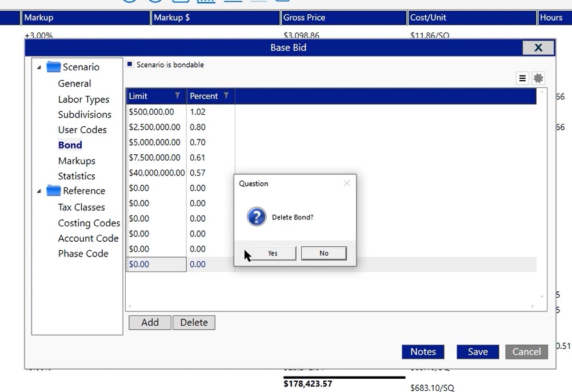Click the Scenario folder icon
The image size is (572, 392).
[54, 67]
